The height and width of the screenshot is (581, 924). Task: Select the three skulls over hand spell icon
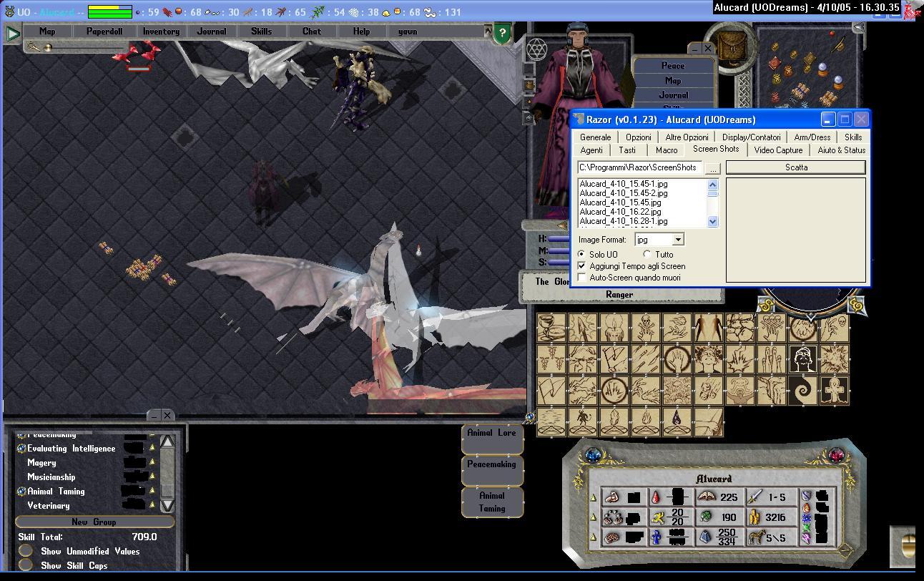(772, 328)
